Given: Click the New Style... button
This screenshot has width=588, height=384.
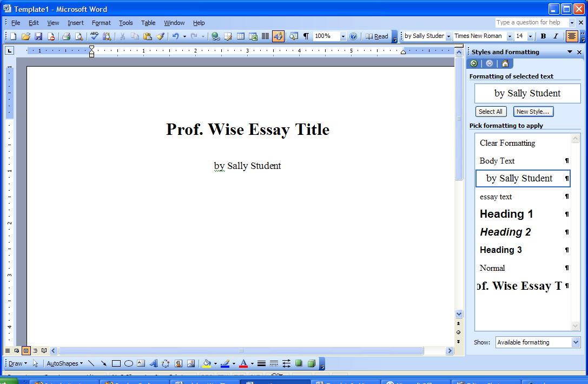Looking at the screenshot, I should [533, 112].
